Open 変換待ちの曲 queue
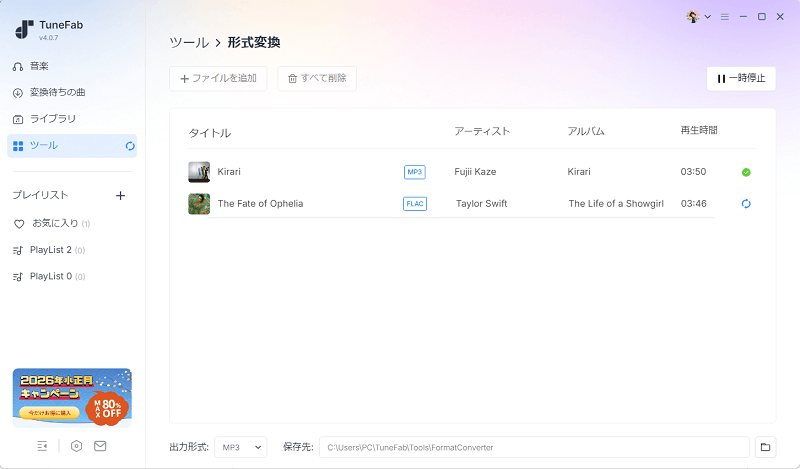Image resolution: width=800 pixels, height=469 pixels. (x=57, y=92)
